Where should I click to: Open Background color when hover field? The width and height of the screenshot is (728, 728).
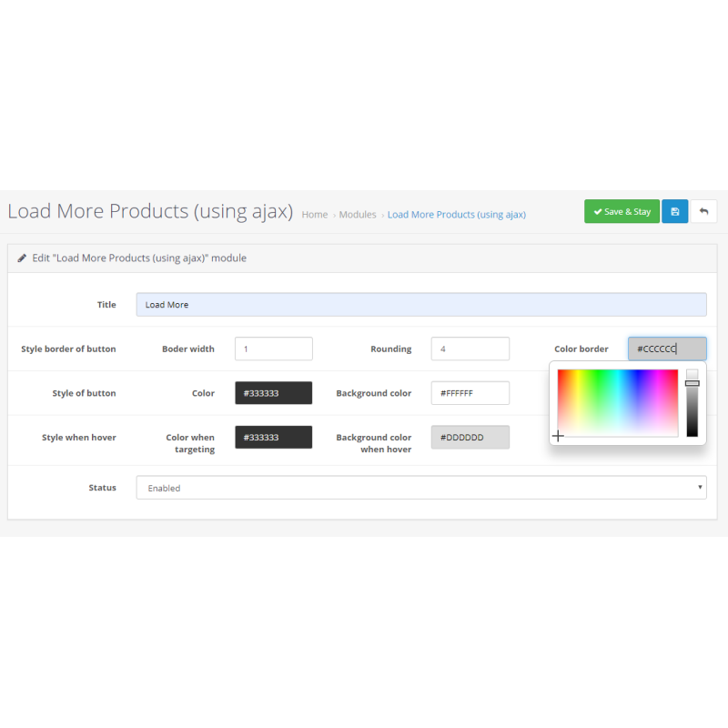pos(470,438)
